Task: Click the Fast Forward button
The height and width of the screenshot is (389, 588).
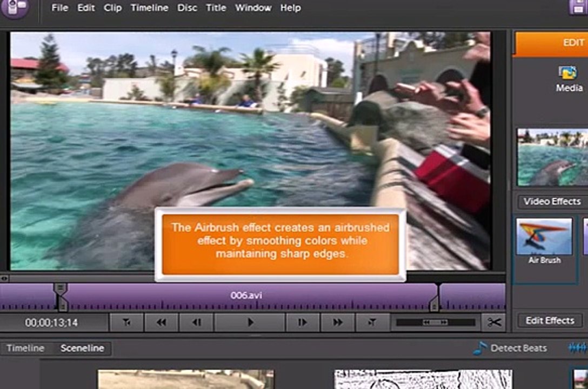Action: coord(337,323)
